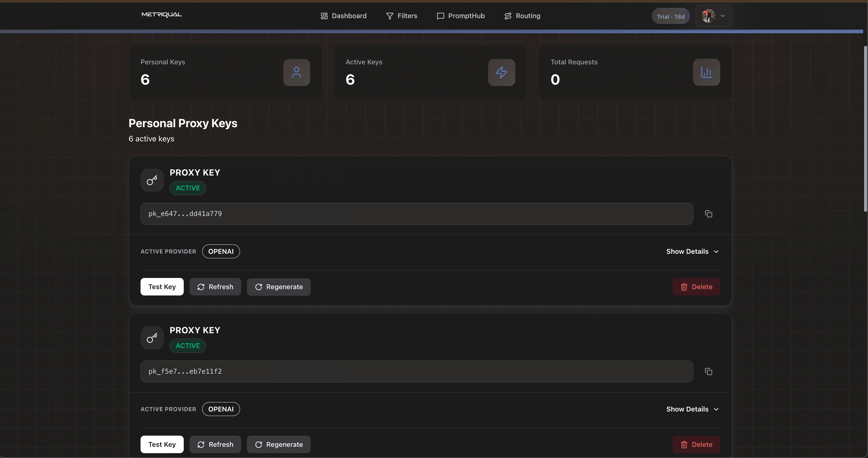
Task: Open the account profile dropdown
Action: [713, 15]
